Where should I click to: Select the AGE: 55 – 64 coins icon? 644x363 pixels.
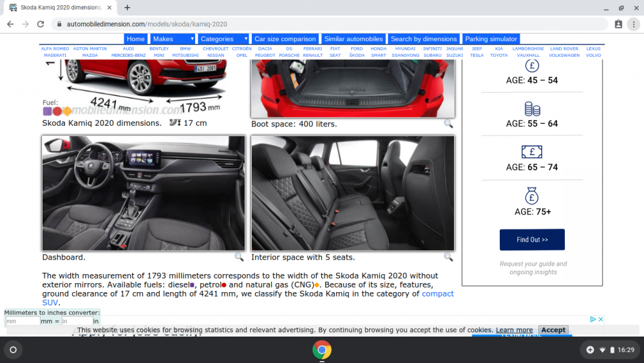pyautogui.click(x=532, y=109)
